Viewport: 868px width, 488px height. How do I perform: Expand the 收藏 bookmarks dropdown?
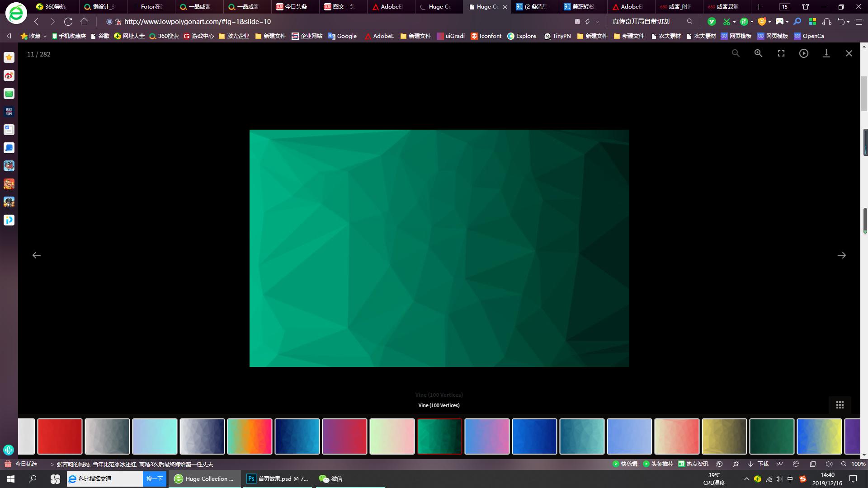(x=45, y=36)
